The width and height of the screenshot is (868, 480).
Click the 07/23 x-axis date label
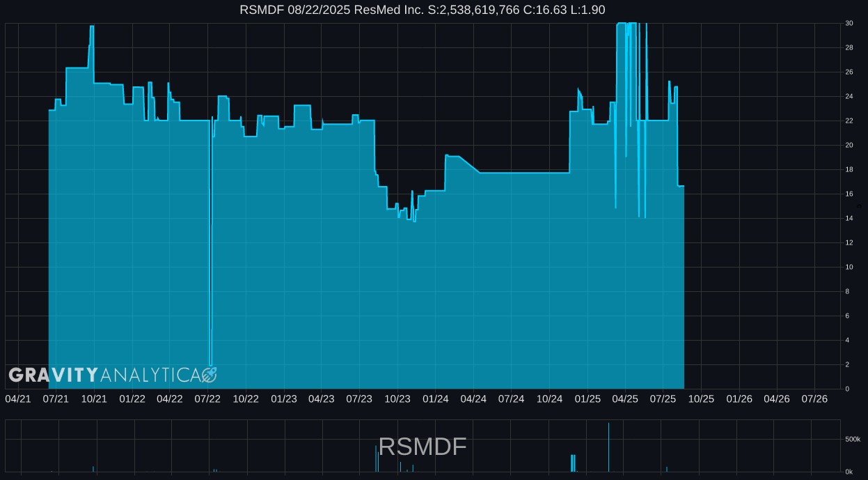(359, 398)
